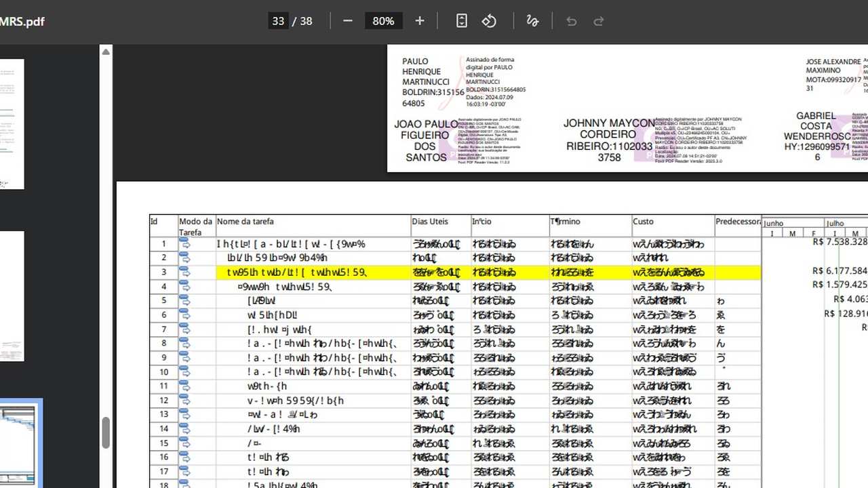Click the task mode icon in row 14
The width and height of the screenshot is (868, 488).
[x=185, y=428]
